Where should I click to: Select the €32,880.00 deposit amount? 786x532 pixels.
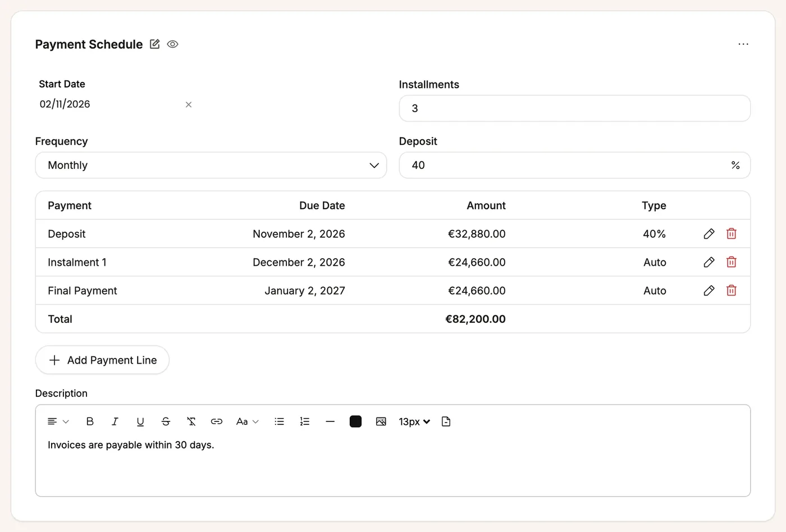click(477, 234)
